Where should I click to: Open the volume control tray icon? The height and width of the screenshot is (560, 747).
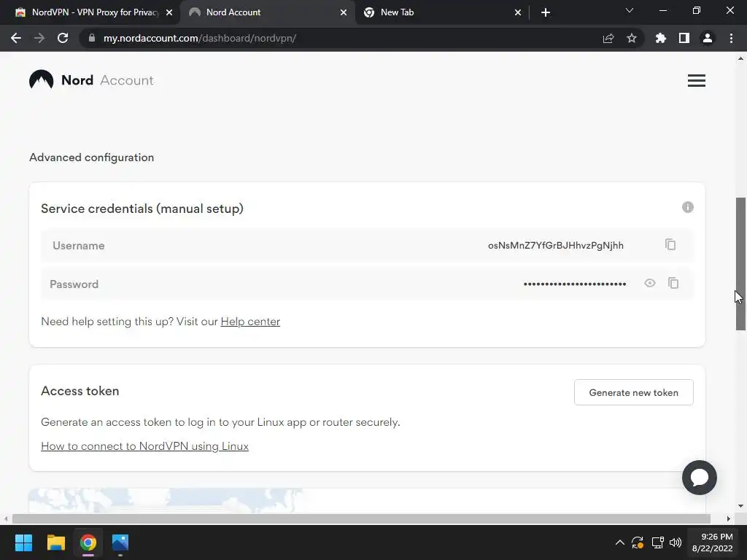click(676, 542)
